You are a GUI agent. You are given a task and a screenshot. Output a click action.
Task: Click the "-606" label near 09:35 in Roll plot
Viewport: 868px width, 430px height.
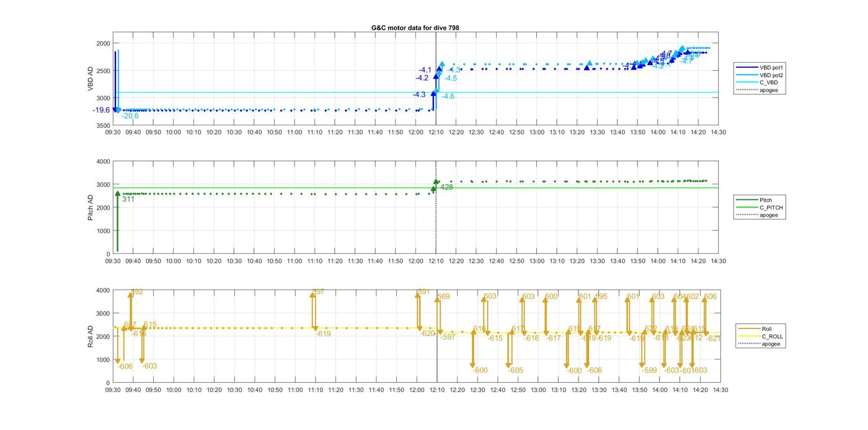click(125, 367)
